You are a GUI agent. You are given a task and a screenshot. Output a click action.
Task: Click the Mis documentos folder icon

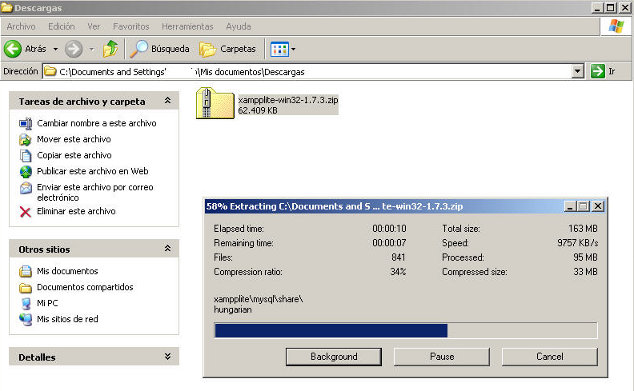tap(25, 271)
